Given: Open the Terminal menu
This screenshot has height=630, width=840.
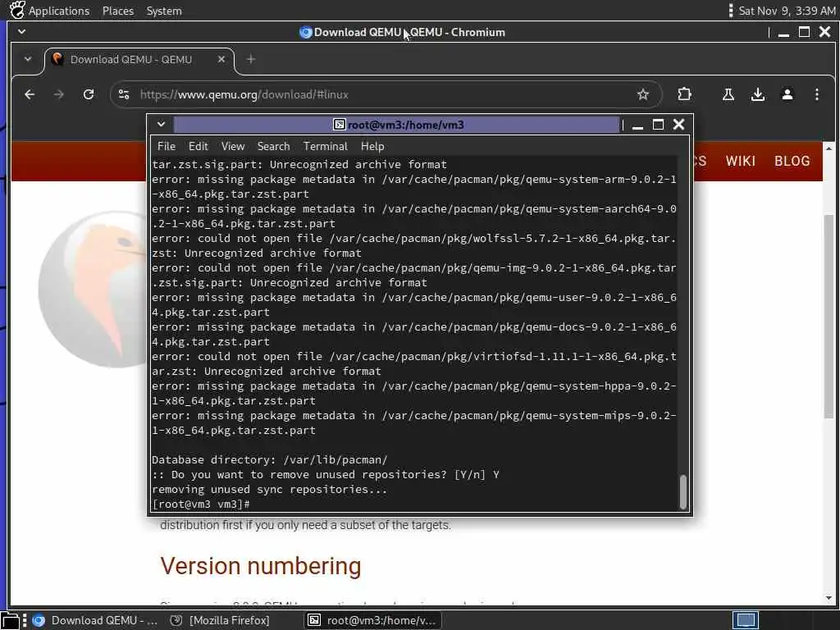Looking at the screenshot, I should tap(325, 146).
